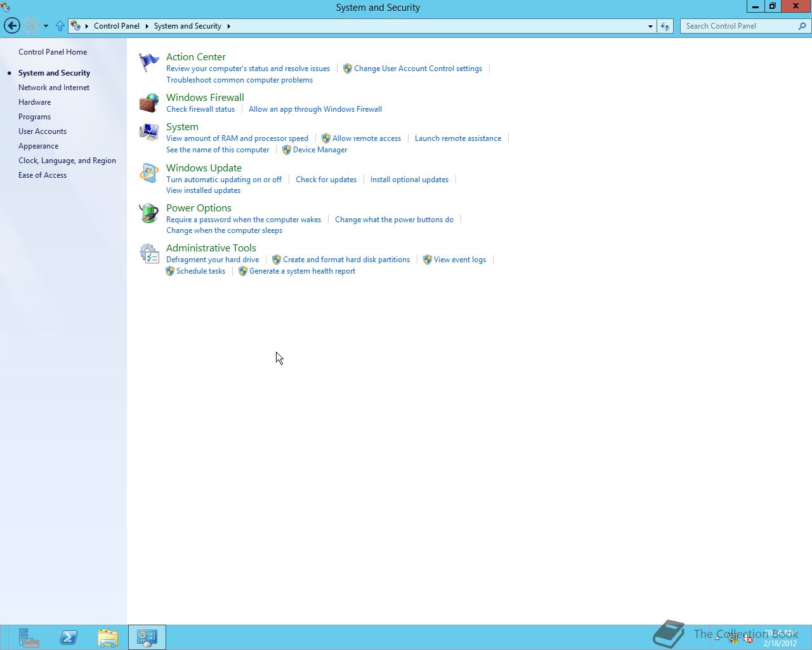Open the Windows Update icon
The image size is (812, 650).
(149, 173)
